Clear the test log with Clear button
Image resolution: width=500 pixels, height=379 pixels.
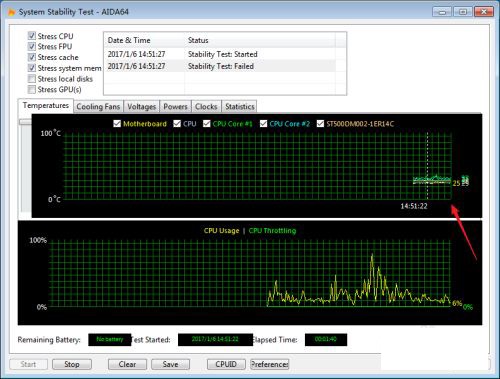click(127, 364)
